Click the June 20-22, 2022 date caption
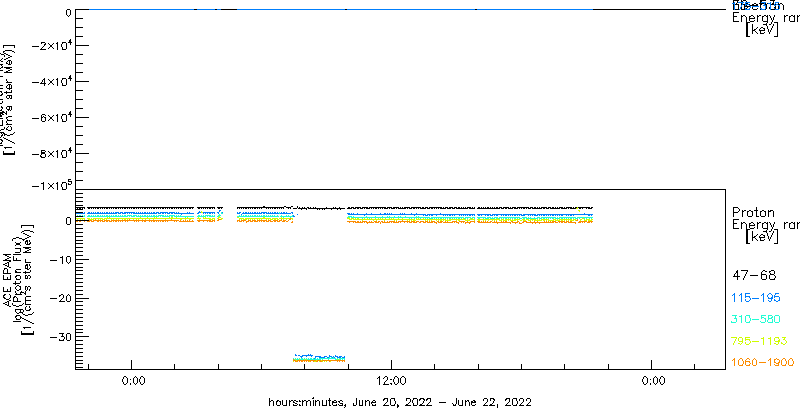This screenshot has height=410, width=800. pos(400,402)
